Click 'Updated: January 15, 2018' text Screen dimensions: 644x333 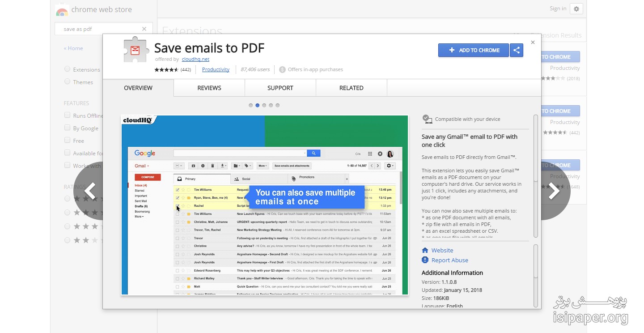[x=452, y=290]
